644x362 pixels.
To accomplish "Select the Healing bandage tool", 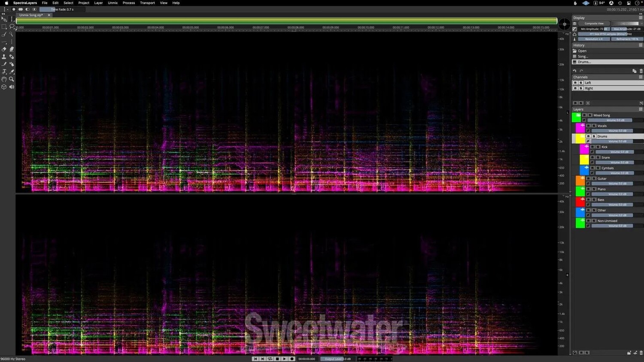I will pos(12,57).
